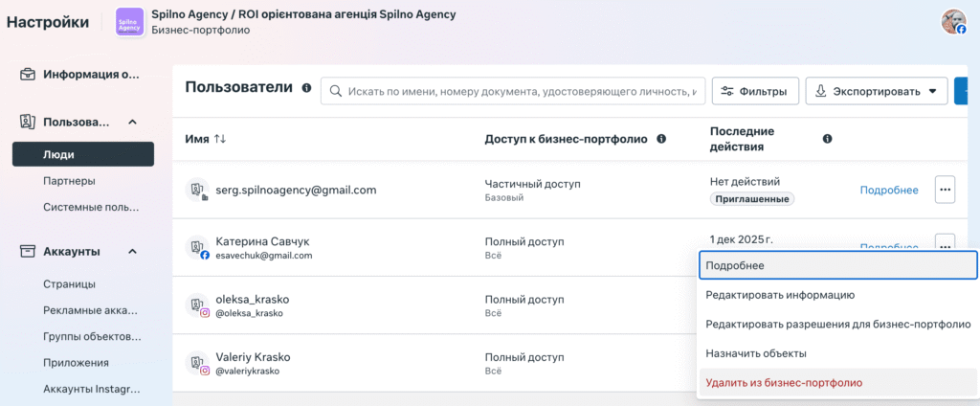Sort users by Имя column arrows

[220, 139]
